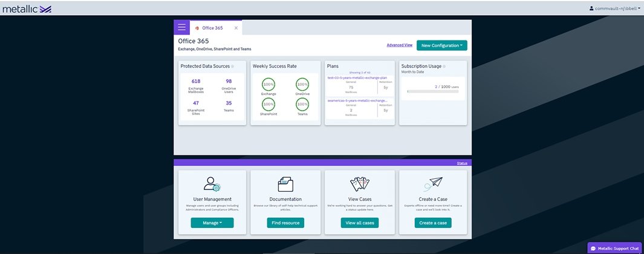This screenshot has width=644, height=254.
Task: Open the seamericas-5-years-metallic-exchange plan link
Action: [357, 100]
